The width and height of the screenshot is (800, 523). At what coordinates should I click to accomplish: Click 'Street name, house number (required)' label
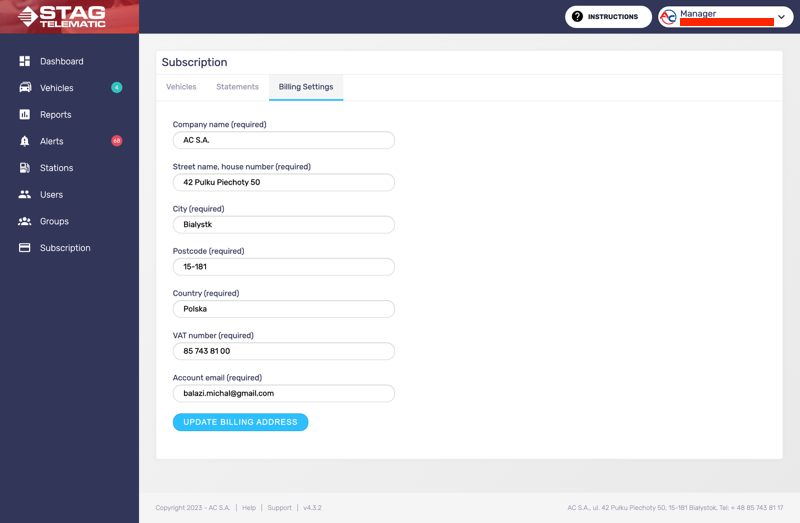(x=242, y=167)
